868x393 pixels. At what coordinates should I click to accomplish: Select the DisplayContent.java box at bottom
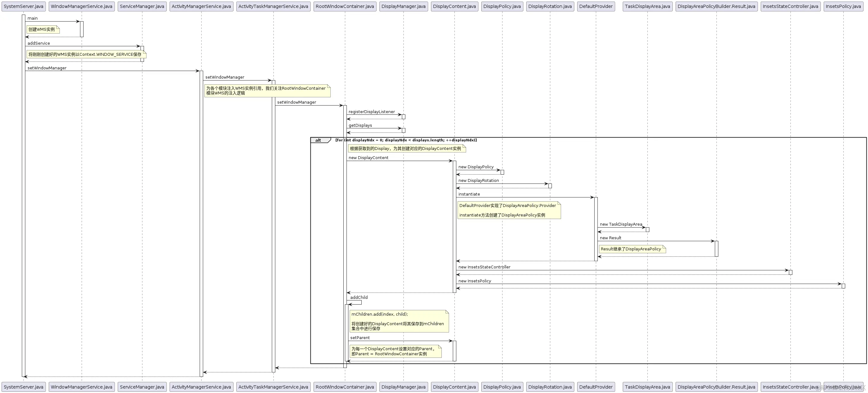(454, 387)
